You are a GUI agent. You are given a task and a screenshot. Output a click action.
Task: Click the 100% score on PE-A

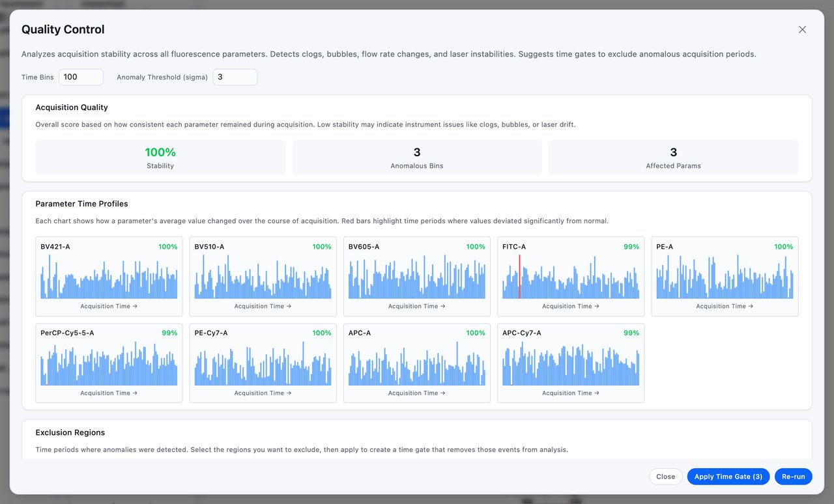click(x=784, y=247)
